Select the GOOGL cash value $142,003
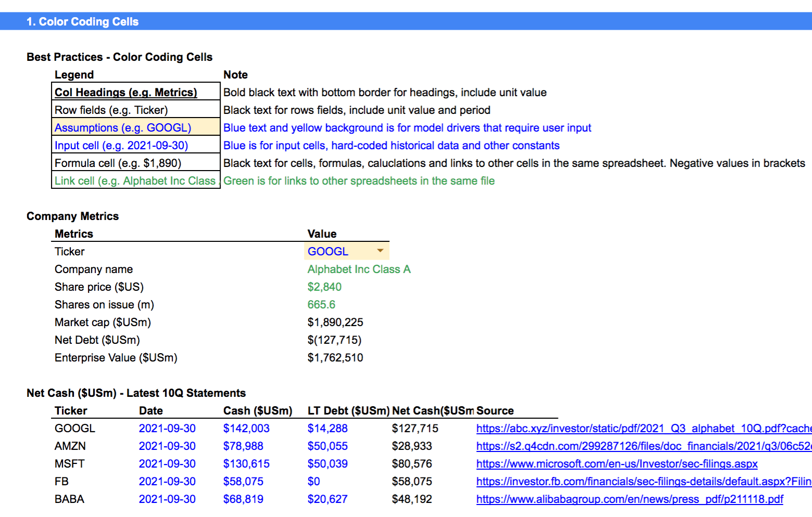Image resolution: width=812 pixels, height=517 pixels. 246,429
